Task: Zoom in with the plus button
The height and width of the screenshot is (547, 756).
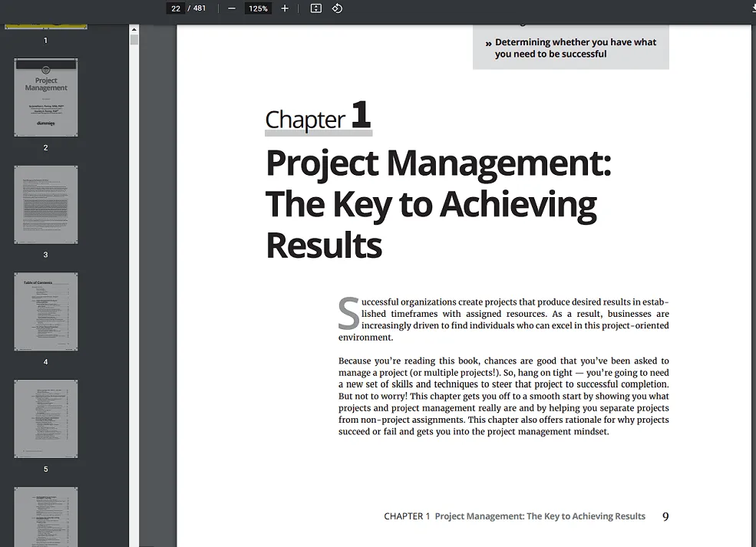Action: coord(285,8)
